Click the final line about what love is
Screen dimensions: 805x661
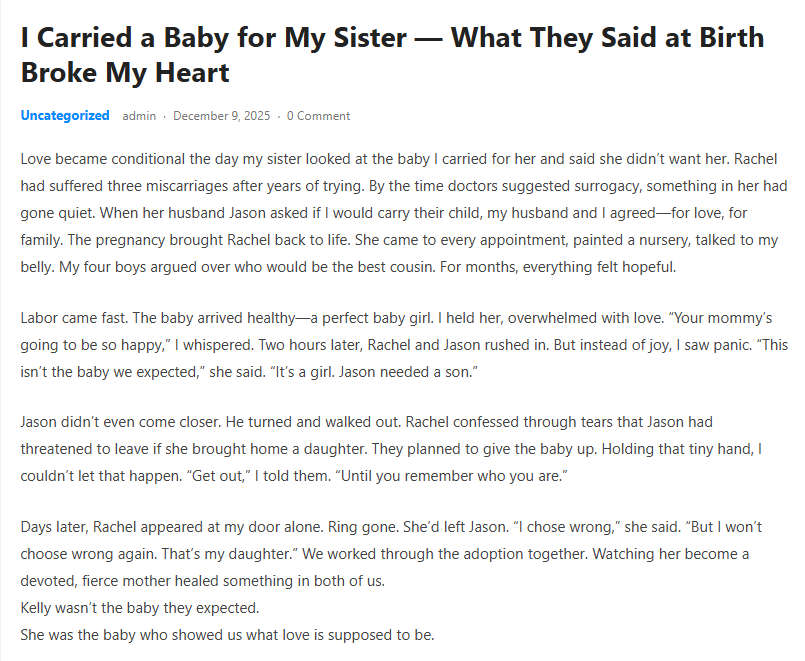(227, 634)
